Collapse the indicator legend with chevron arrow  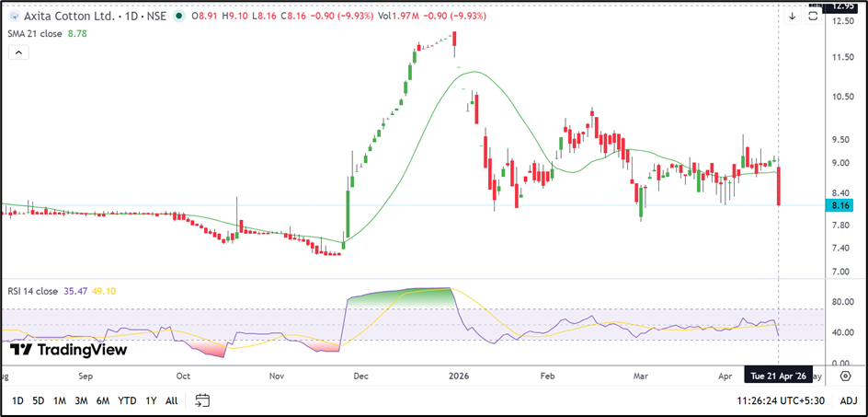tap(17, 53)
